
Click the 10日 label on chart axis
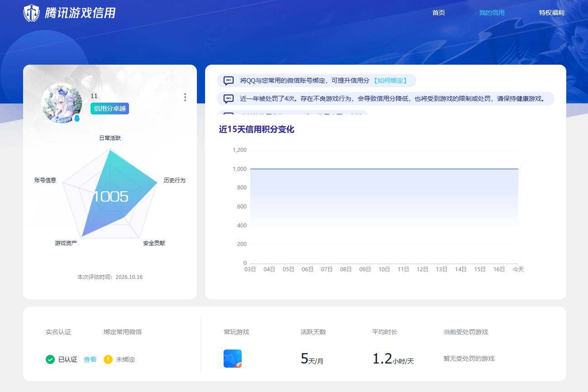(x=384, y=269)
